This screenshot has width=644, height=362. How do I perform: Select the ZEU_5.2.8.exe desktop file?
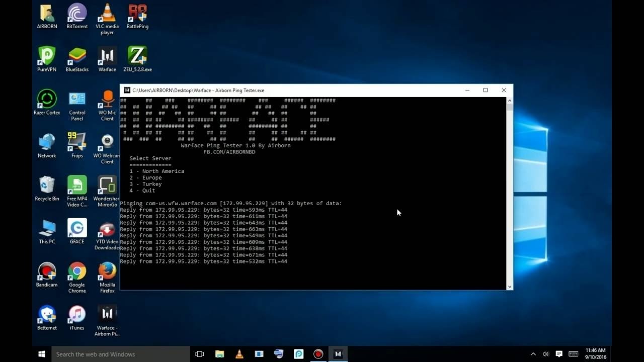coord(137,59)
